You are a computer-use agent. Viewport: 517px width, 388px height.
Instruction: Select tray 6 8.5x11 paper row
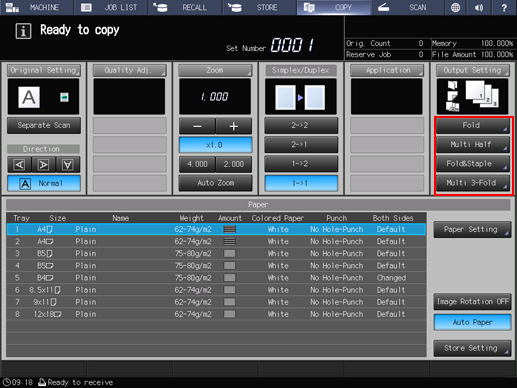[x=216, y=290]
